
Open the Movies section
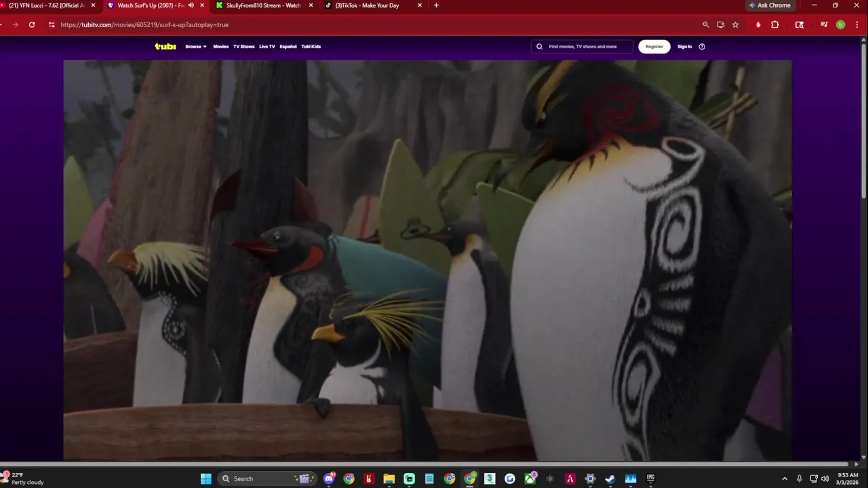tap(220, 47)
